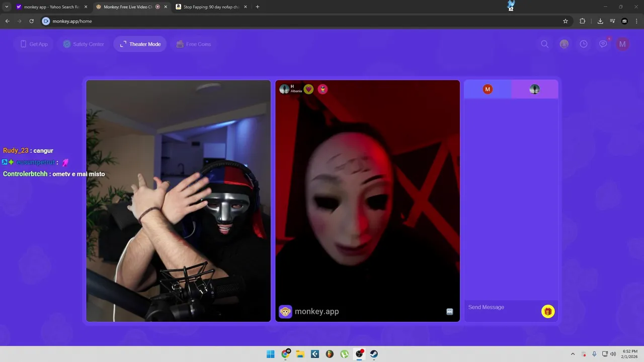
Task: Click the monkey.app/home address bar
Action: tap(302, 21)
